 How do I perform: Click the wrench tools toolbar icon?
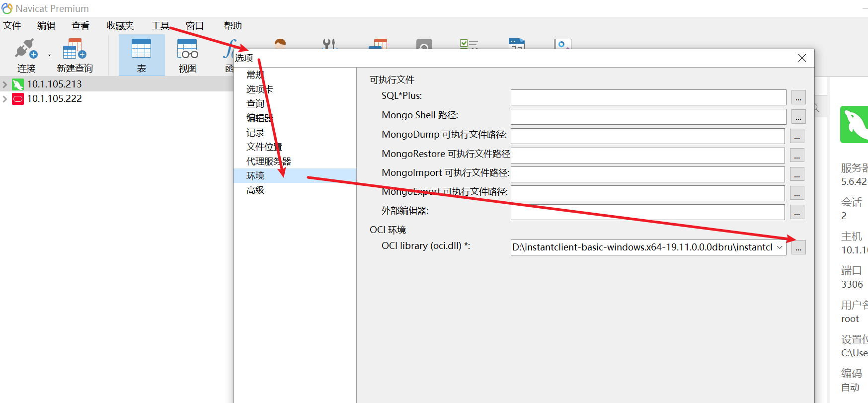[329, 43]
